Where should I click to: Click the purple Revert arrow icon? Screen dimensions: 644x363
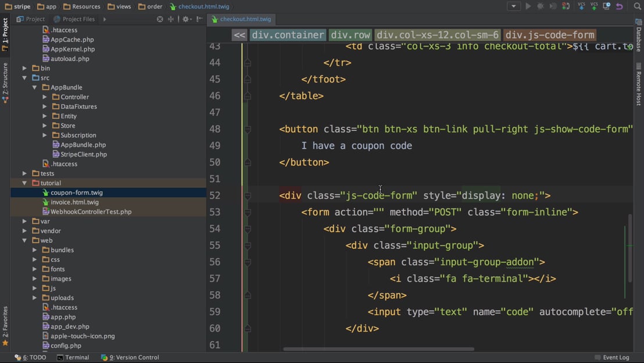point(620,6)
